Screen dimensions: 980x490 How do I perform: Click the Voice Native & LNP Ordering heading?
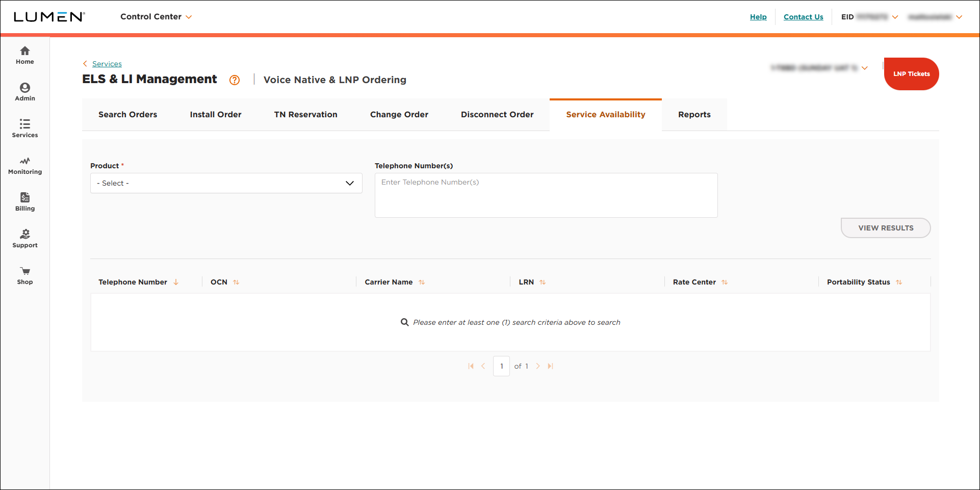pyautogui.click(x=335, y=80)
